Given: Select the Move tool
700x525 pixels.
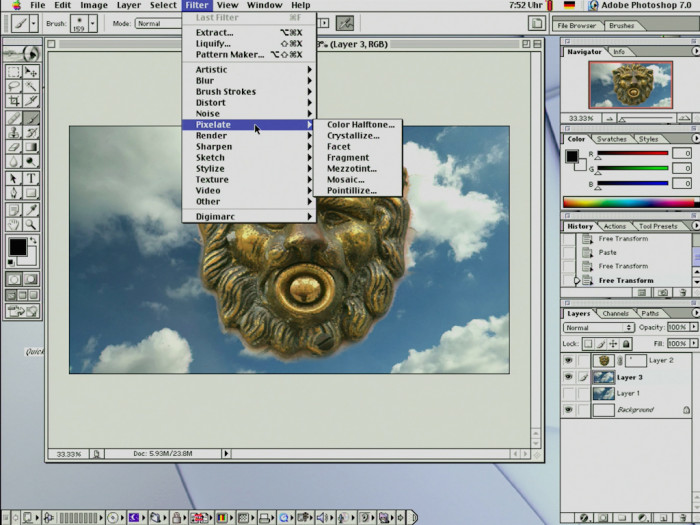Looking at the screenshot, I should coord(32,72).
